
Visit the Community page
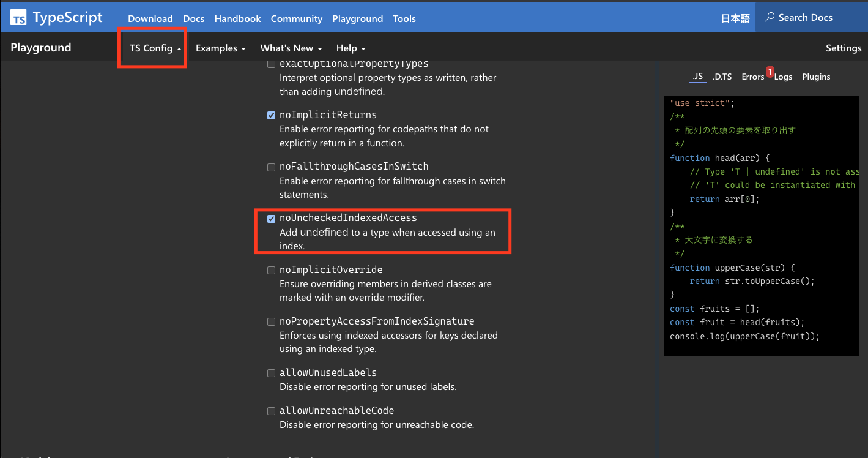pyautogui.click(x=297, y=18)
